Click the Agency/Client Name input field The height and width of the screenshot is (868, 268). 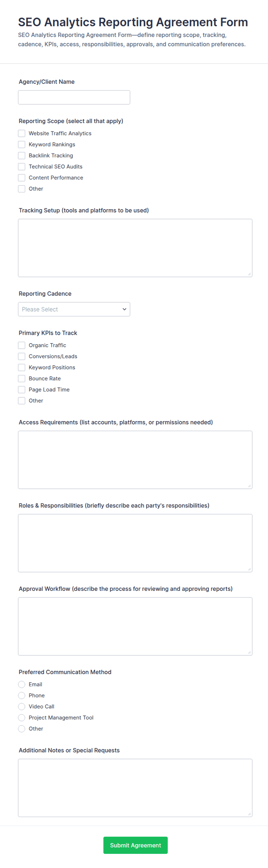click(x=74, y=97)
